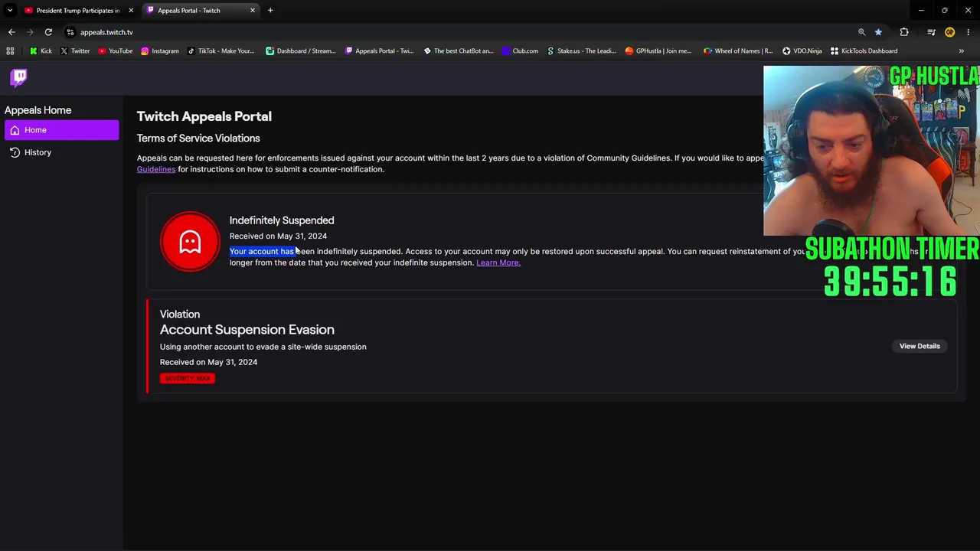Open the zoom magnifier in the address bar
The image size is (980, 551).
[x=861, y=32]
